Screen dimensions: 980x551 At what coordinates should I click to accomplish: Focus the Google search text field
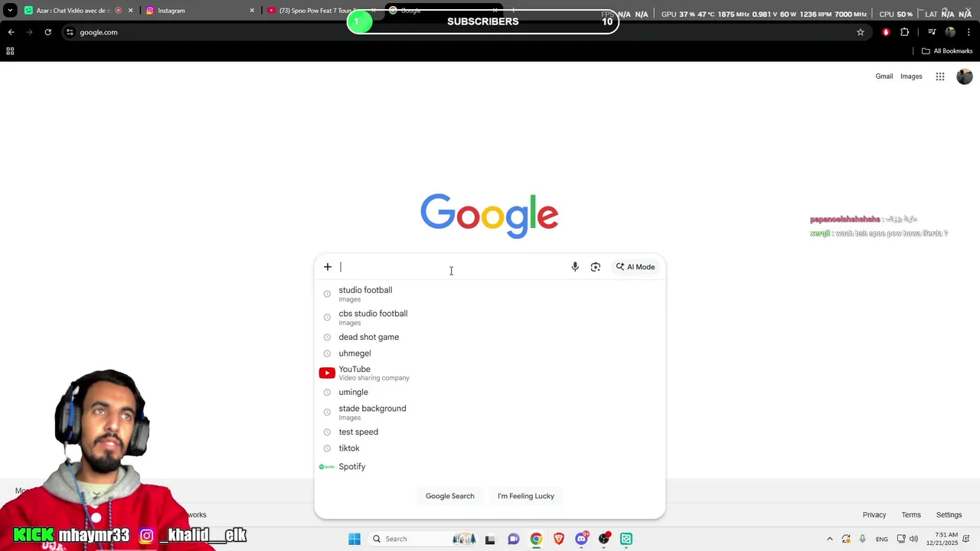[x=452, y=267]
